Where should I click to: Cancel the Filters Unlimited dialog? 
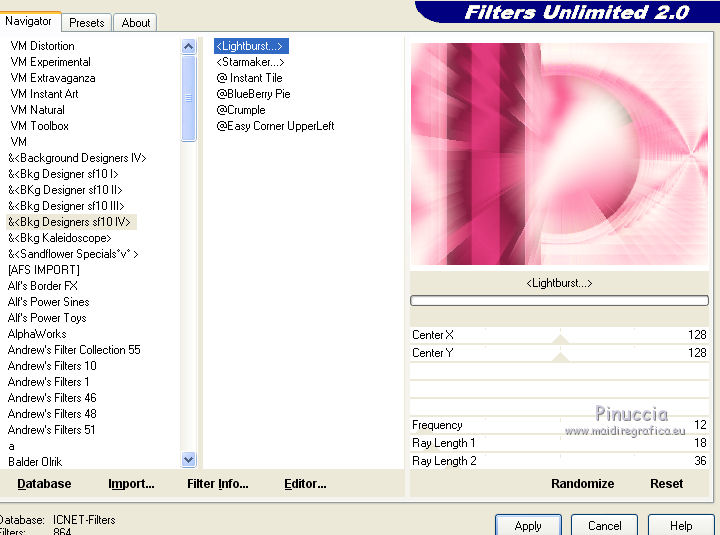(x=604, y=525)
